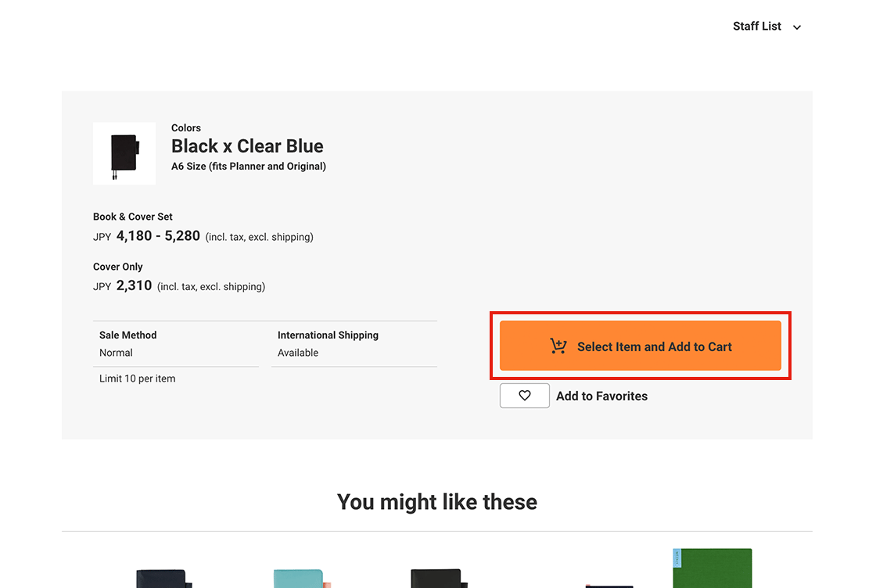Click the cart icon in the orange button
876x588 pixels.
(558, 346)
